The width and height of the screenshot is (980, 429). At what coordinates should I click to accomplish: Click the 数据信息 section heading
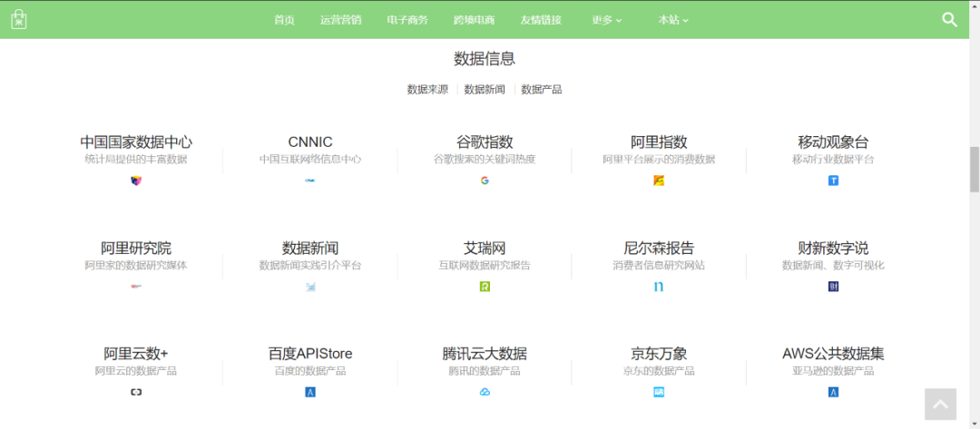(485, 59)
